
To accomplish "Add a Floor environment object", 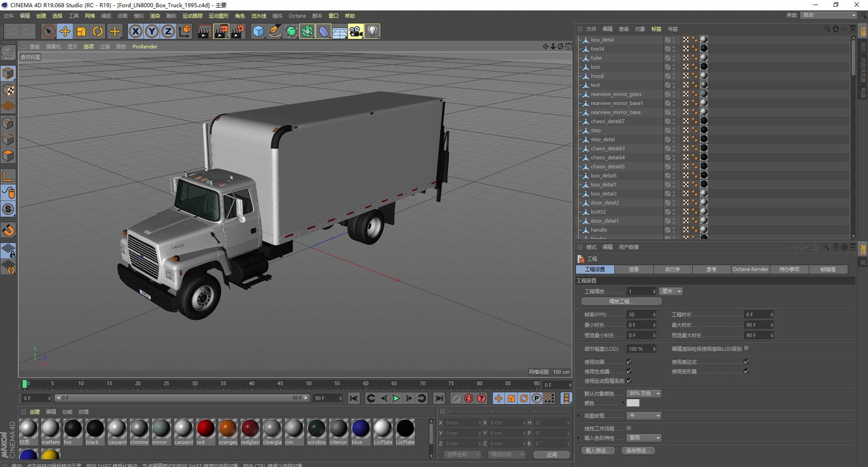I will pos(340,31).
